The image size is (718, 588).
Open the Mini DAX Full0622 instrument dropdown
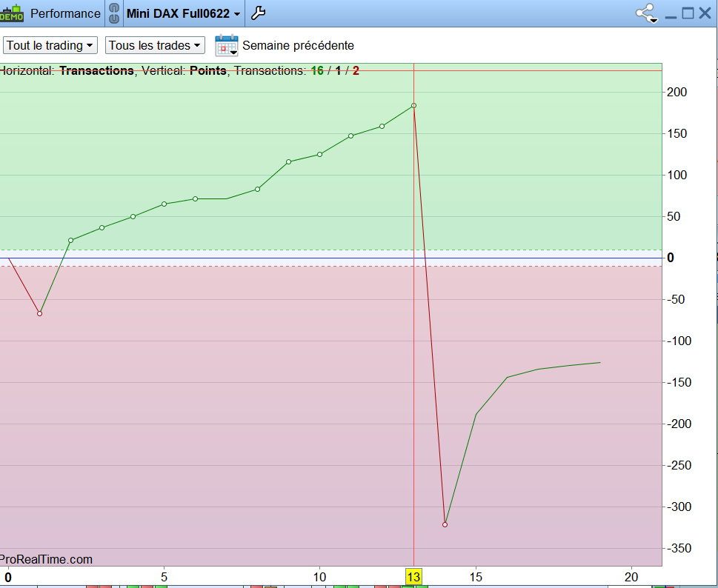tap(183, 14)
